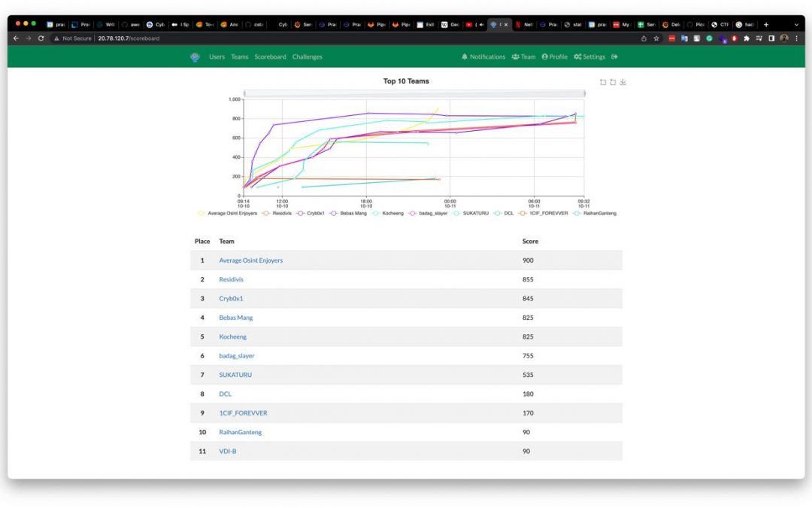Click the logout icon in navbar
The height and width of the screenshot is (508, 812).
click(x=614, y=56)
